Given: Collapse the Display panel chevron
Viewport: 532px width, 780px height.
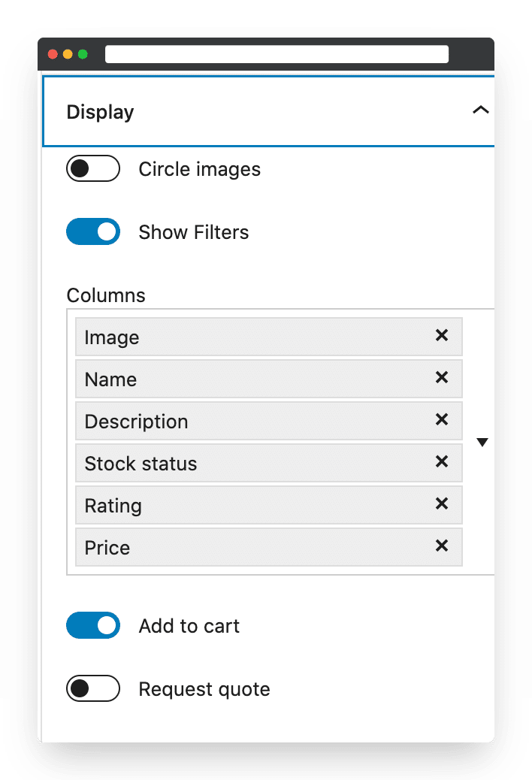Looking at the screenshot, I should point(480,110).
